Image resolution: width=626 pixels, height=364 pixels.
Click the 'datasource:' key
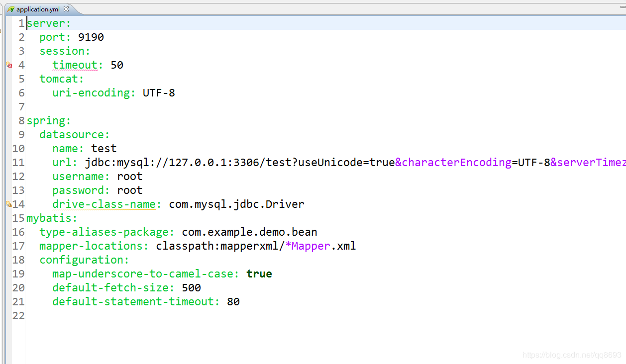(x=75, y=135)
